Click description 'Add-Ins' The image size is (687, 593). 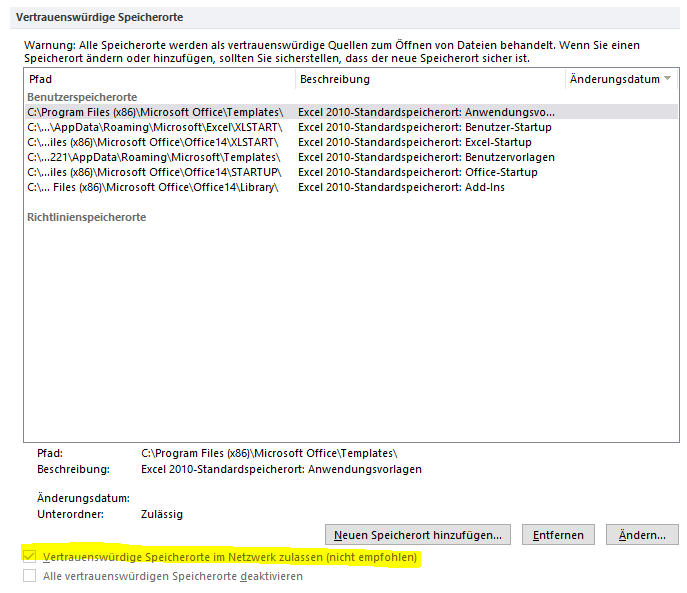coord(401,187)
